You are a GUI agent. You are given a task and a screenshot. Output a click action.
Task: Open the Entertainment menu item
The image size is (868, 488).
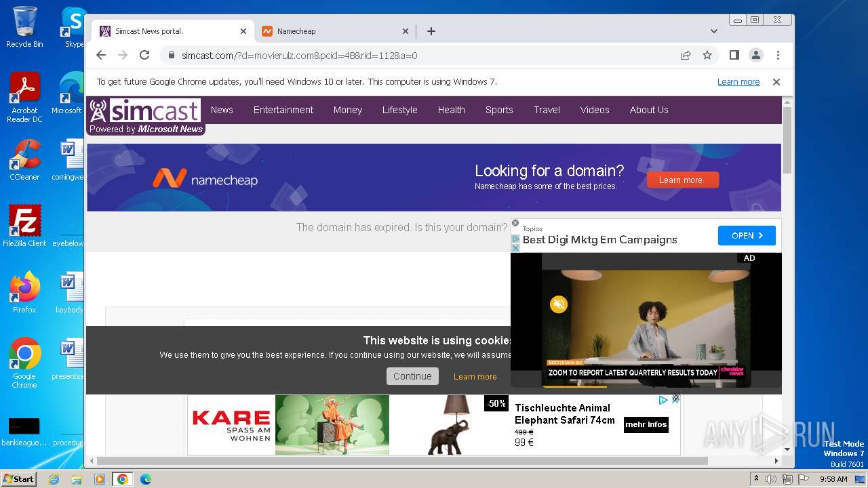(x=283, y=110)
